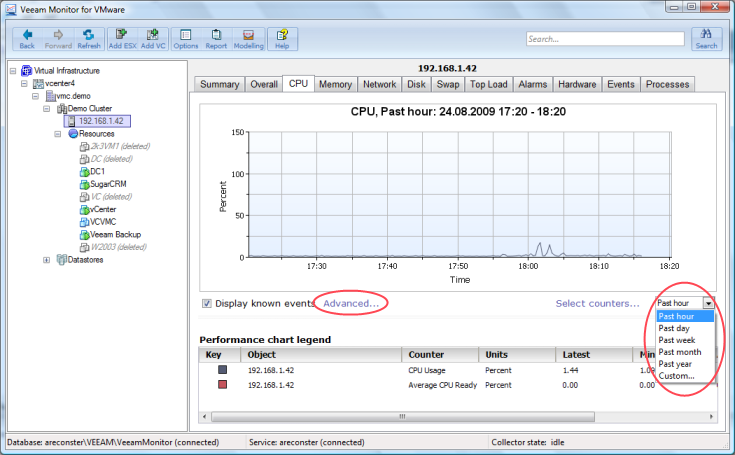Open the Alarms tab
Screen dimensions: 735x455
tap(532, 85)
